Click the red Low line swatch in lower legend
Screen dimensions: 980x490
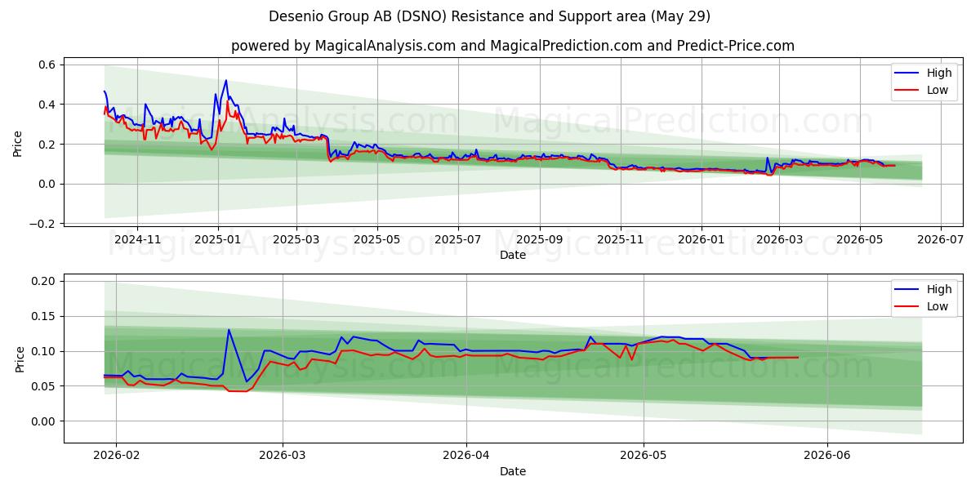tap(906, 307)
